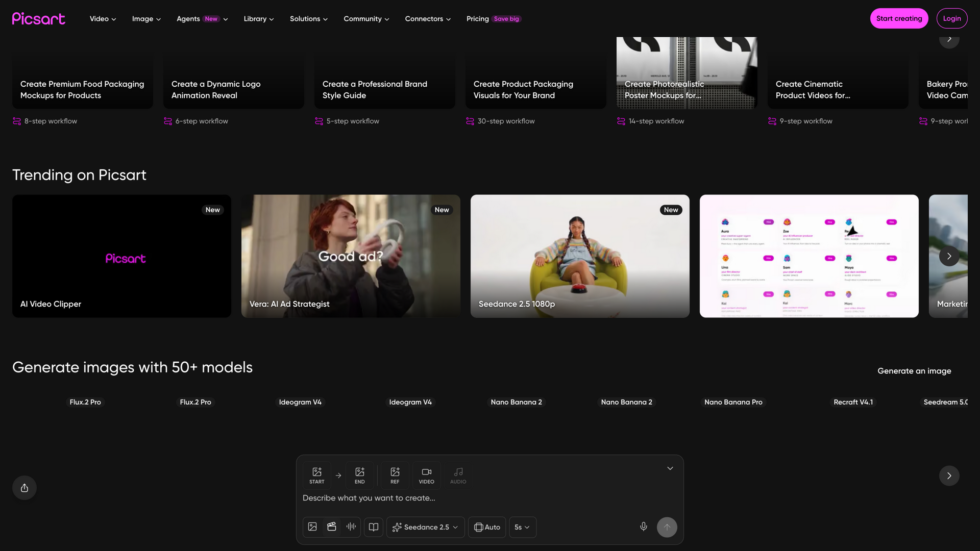Click the END frame image upload icon
The width and height of the screenshot is (980, 551).
(x=359, y=475)
